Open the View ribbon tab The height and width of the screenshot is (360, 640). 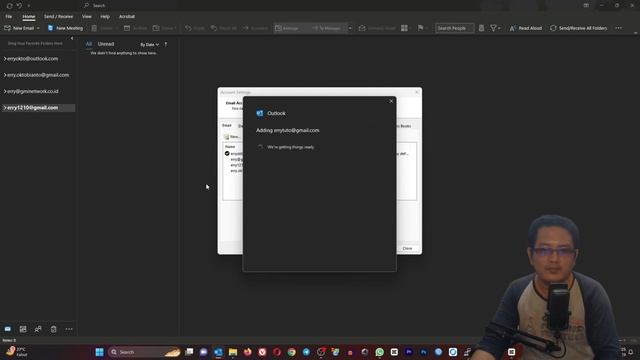click(x=87, y=17)
